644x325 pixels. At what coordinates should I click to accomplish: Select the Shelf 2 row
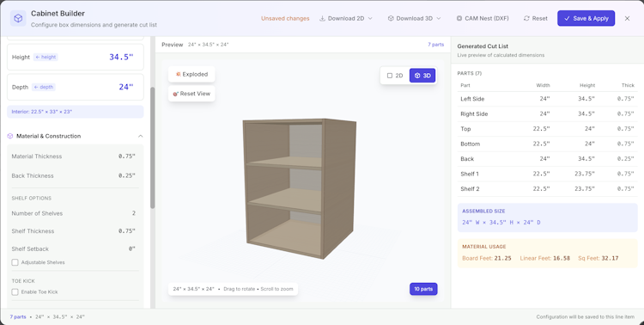[547, 189]
